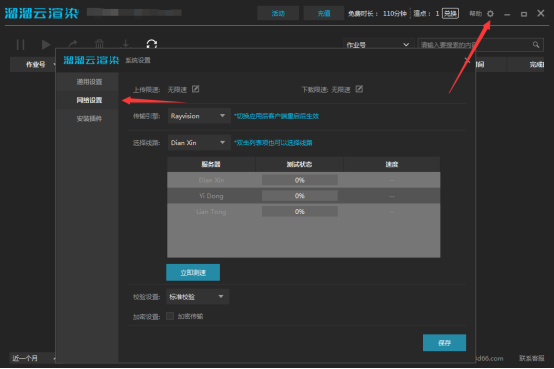
Task: Click the 测试状态 column header
Action: (299, 164)
